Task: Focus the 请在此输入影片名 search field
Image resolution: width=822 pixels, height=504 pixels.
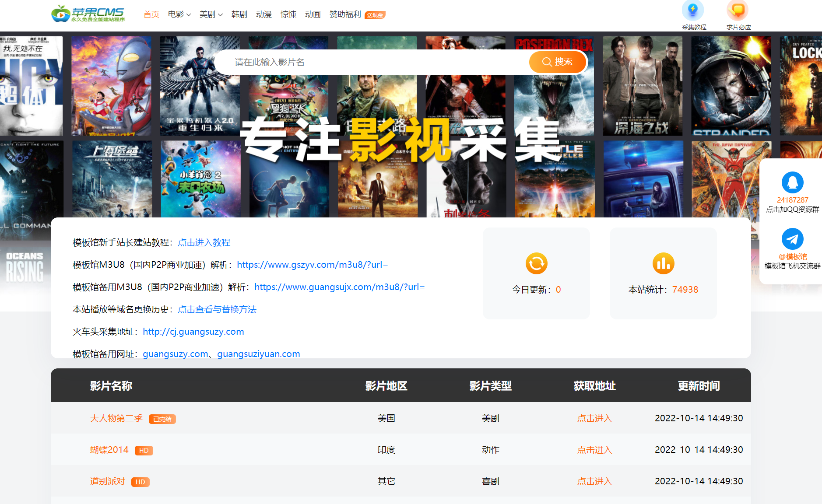Action: pyautogui.click(x=372, y=62)
